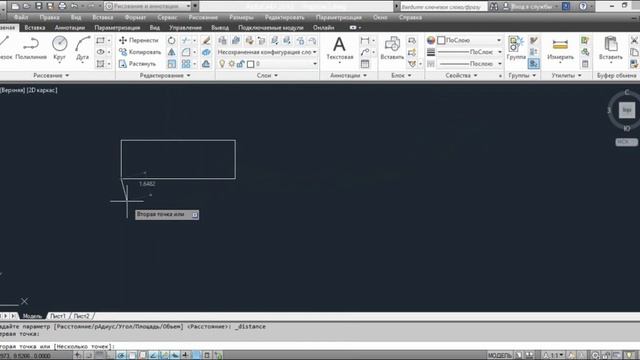This screenshot has height=360, width=640.
Task: Click the command line input area
Action: [x=320, y=346]
